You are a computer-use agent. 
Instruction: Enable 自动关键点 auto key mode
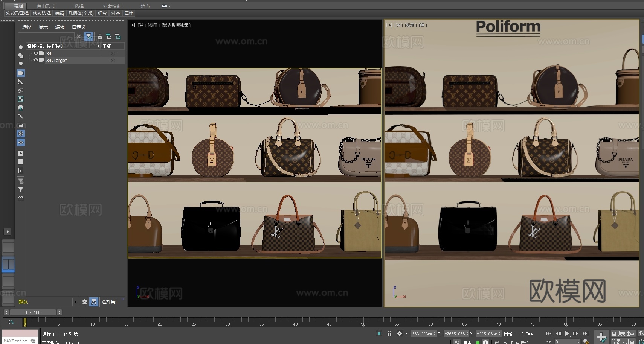pyautogui.click(x=623, y=333)
